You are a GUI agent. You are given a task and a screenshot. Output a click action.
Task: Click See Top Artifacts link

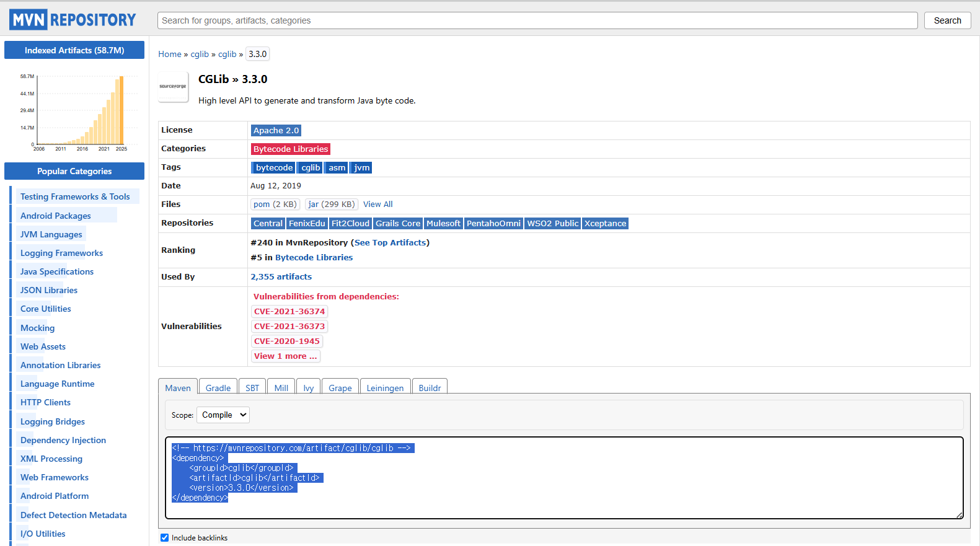tap(391, 243)
